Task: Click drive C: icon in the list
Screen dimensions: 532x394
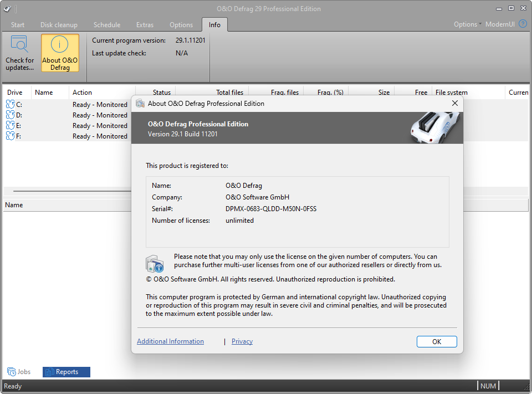Action: point(10,104)
